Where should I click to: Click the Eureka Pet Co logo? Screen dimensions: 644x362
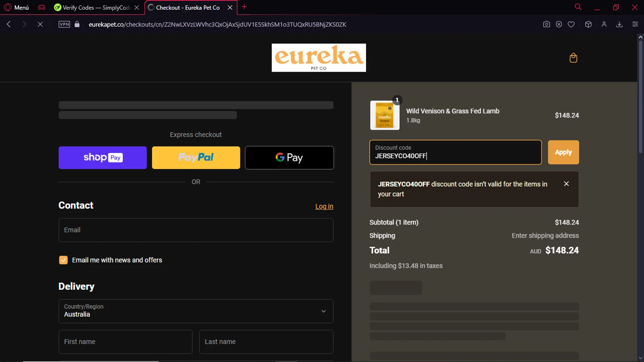click(x=319, y=58)
